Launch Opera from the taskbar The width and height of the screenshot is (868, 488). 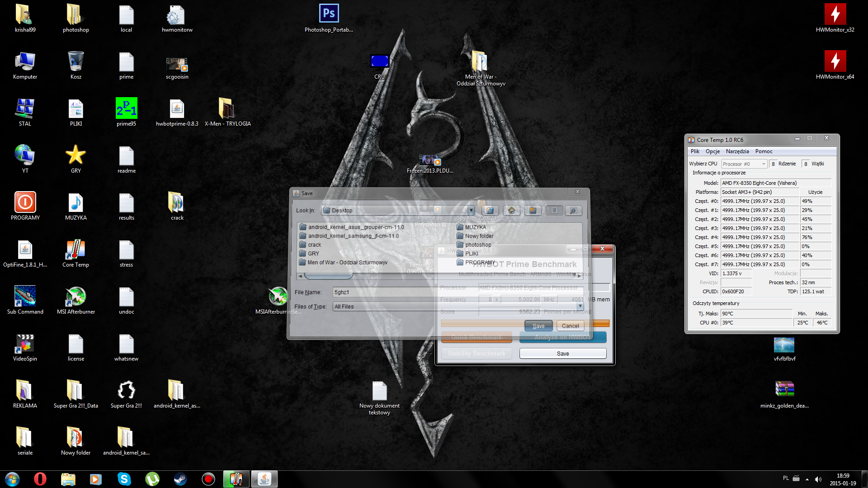coord(40,479)
